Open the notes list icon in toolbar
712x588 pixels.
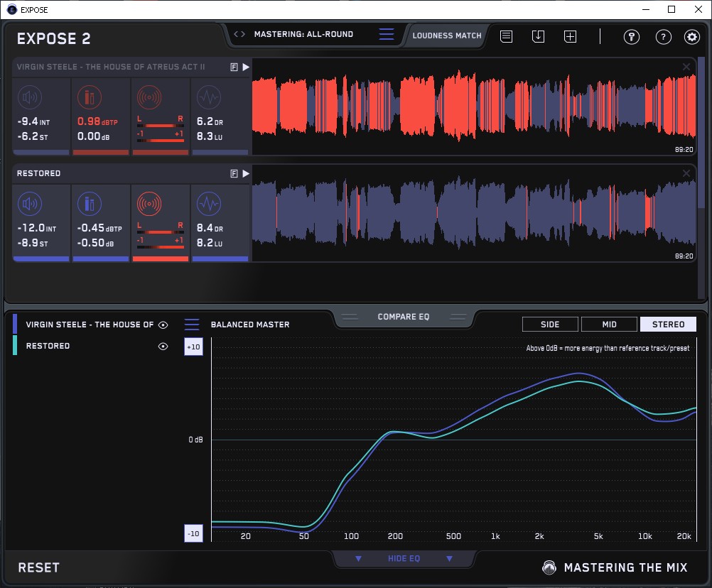(507, 36)
